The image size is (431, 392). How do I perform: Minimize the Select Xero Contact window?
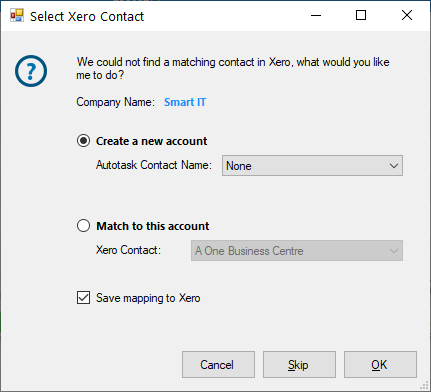(x=316, y=15)
